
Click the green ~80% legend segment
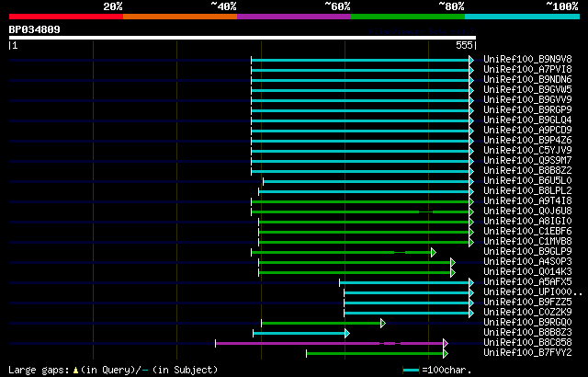pyautogui.click(x=408, y=17)
